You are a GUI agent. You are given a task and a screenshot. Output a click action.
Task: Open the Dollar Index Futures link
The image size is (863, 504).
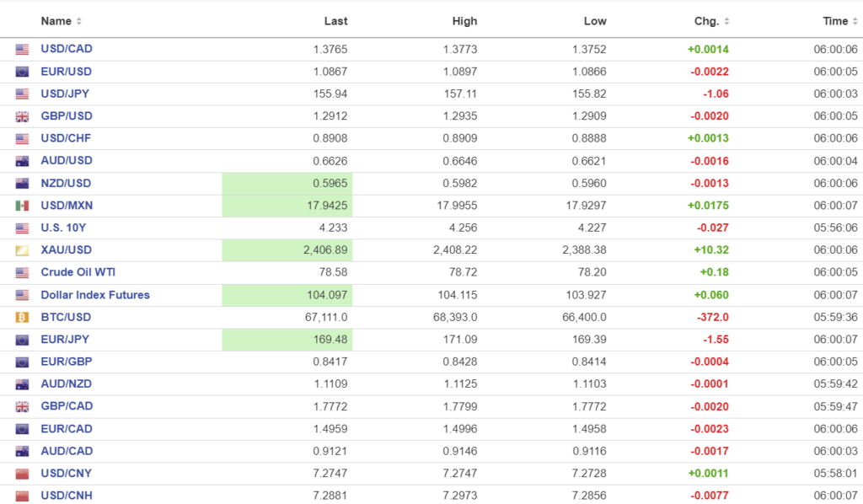tap(95, 295)
